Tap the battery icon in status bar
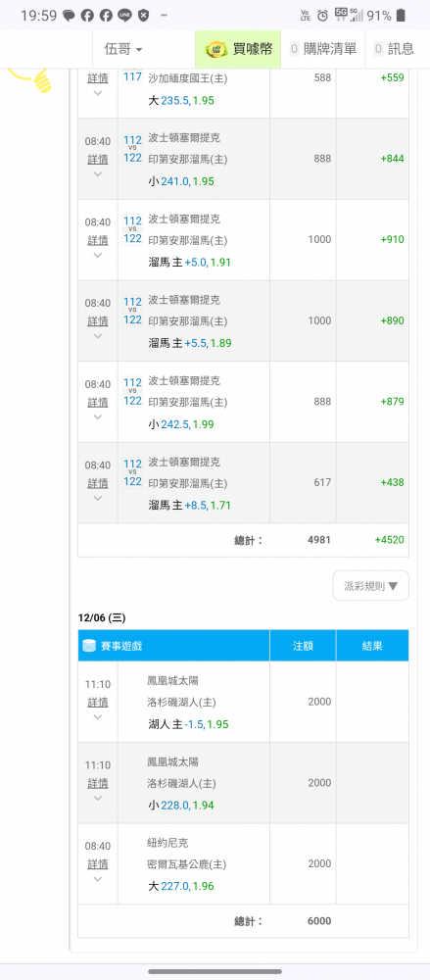 [x=401, y=15]
